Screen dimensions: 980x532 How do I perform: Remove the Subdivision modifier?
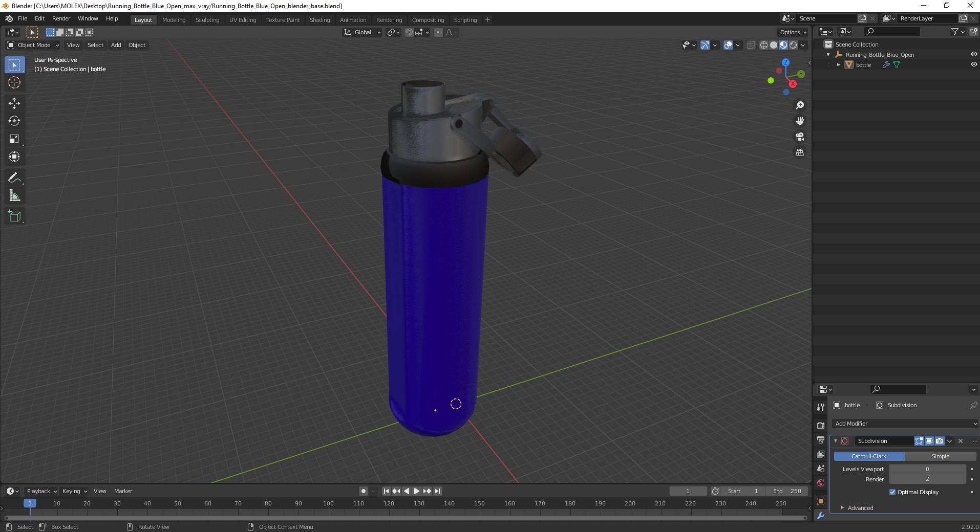click(x=961, y=441)
